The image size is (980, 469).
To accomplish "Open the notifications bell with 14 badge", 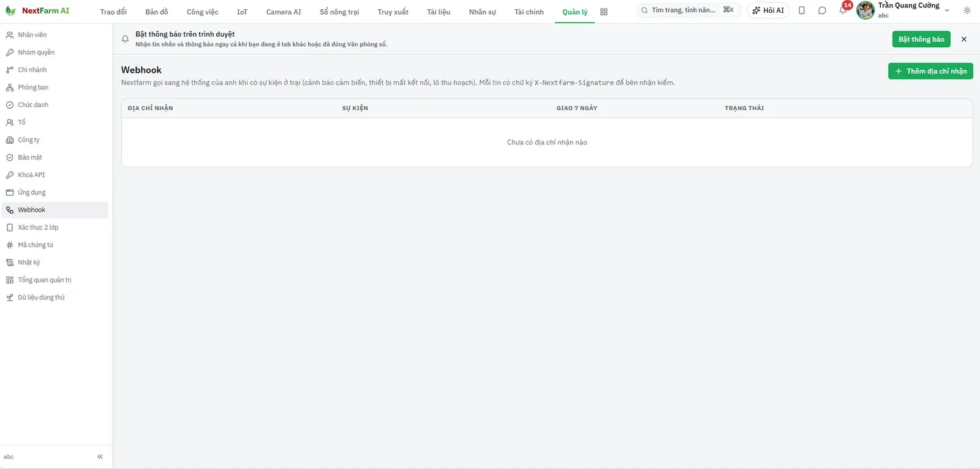I will pyautogui.click(x=843, y=10).
